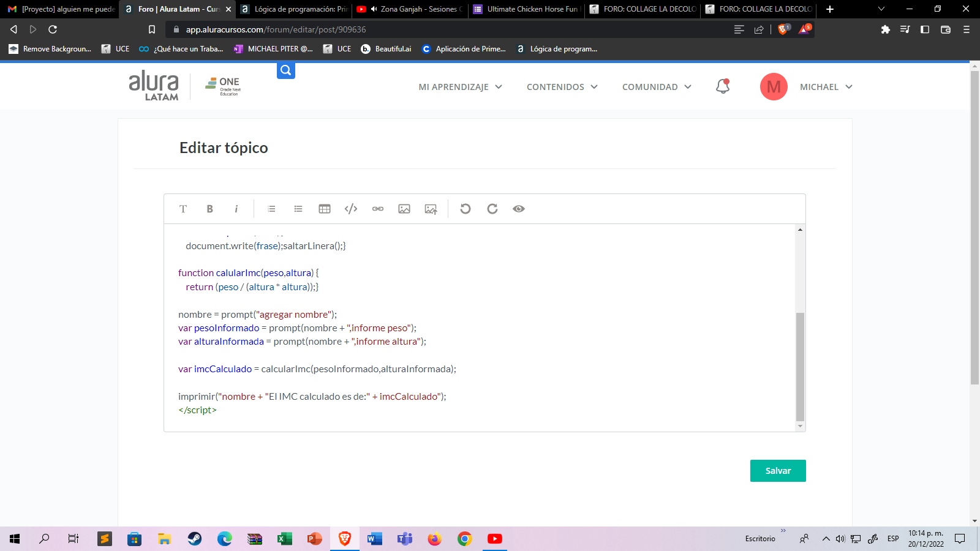This screenshot has width=980, height=551.
Task: Insert an image via the picture icon
Action: [x=404, y=209]
